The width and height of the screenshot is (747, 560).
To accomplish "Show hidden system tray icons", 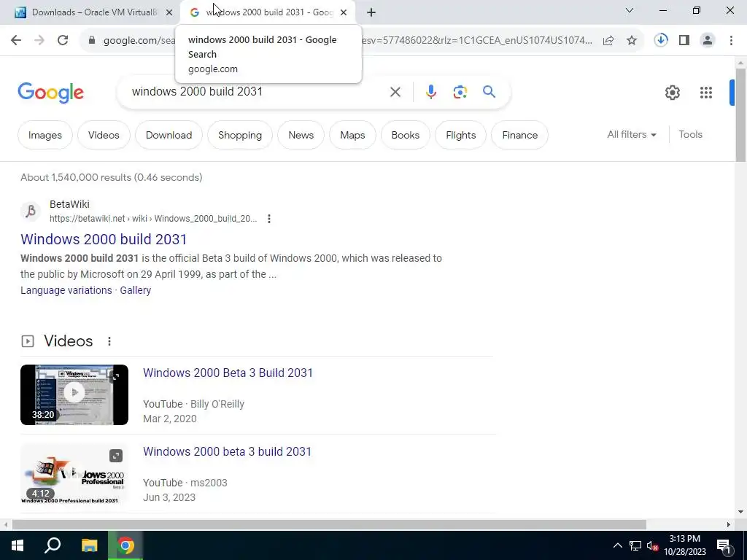I will [617, 545].
